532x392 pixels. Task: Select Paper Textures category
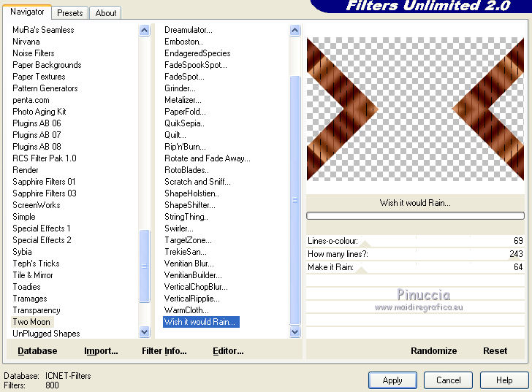coord(39,77)
